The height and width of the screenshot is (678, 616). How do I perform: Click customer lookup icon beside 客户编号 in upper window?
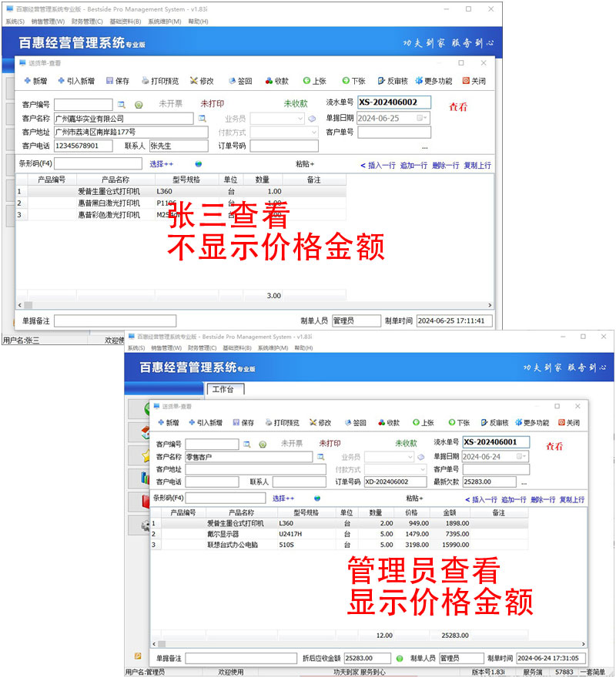pos(122,105)
